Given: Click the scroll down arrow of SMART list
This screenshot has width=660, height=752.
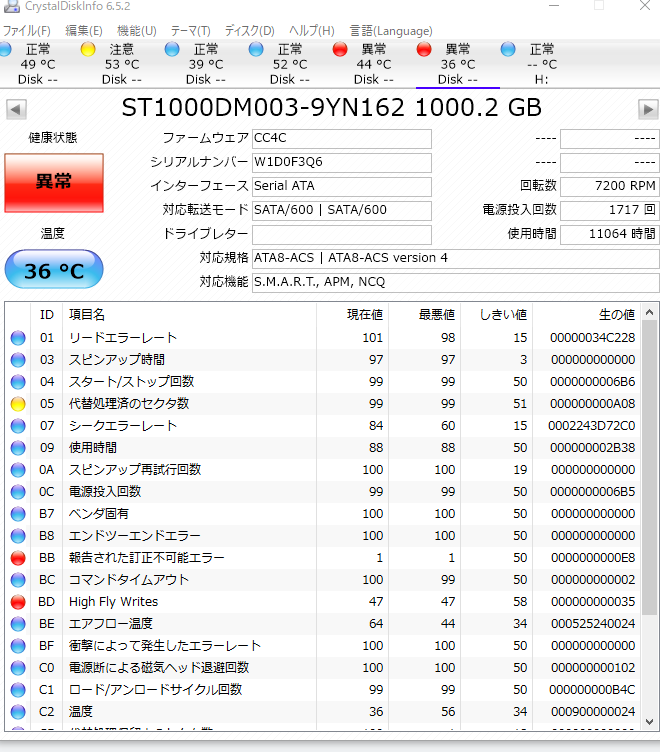Looking at the screenshot, I should [649, 721].
